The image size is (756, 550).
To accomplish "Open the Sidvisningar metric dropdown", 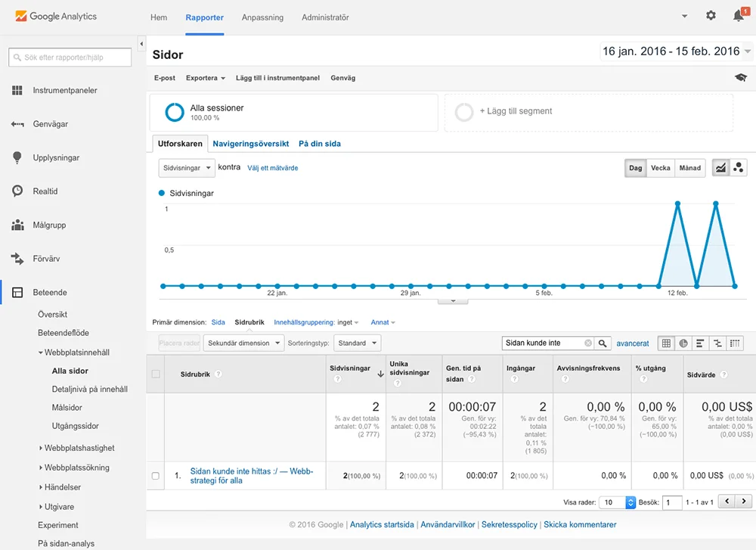I will [x=186, y=168].
